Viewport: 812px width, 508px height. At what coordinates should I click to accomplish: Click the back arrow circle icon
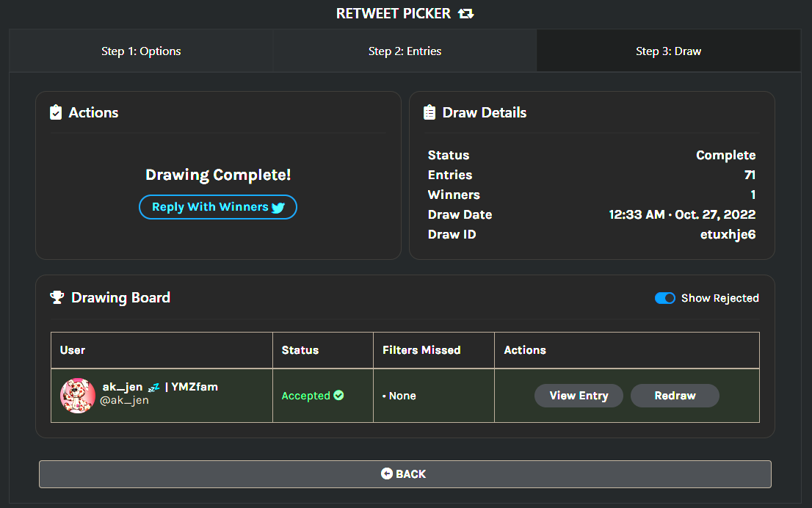[x=386, y=473]
